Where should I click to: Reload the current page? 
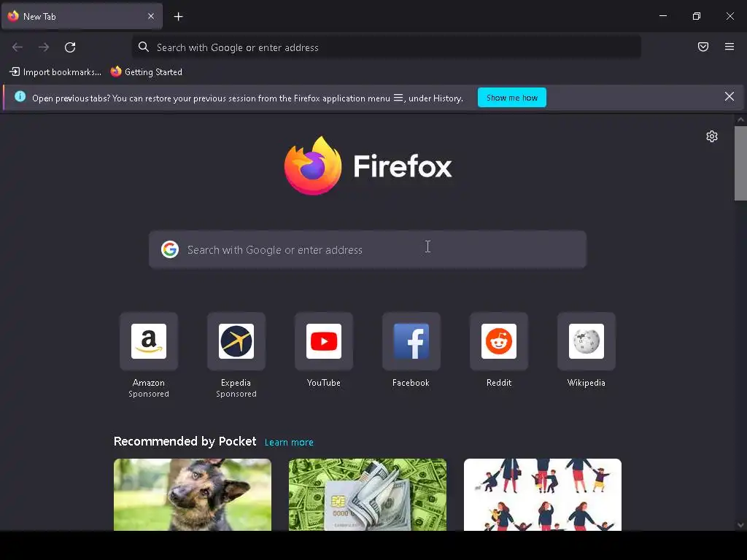[x=70, y=47]
